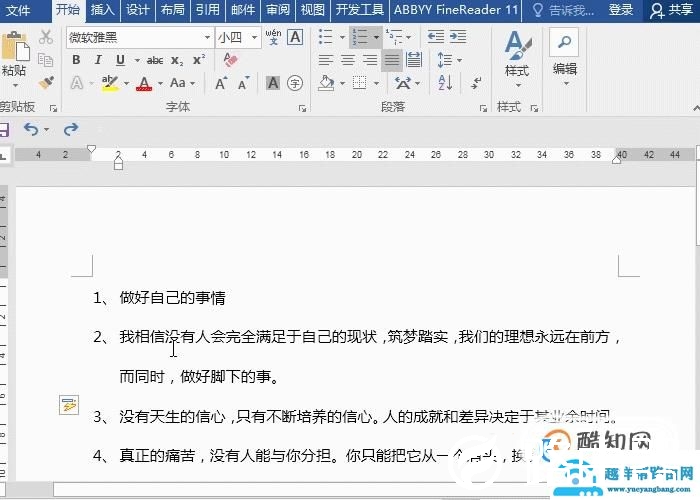The image size is (700, 500).
Task: Expand highlight color dropdown arrow
Action: pyautogui.click(x=126, y=83)
